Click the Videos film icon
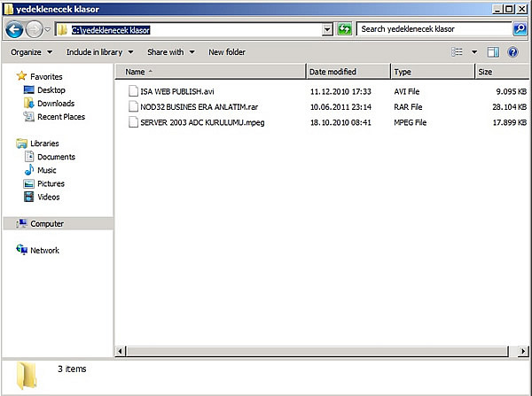 tap(29, 197)
